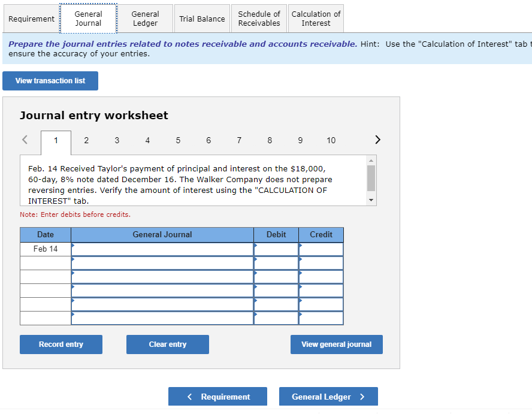
Task: Click Credit field in fifth journal row
Action: coord(321,304)
